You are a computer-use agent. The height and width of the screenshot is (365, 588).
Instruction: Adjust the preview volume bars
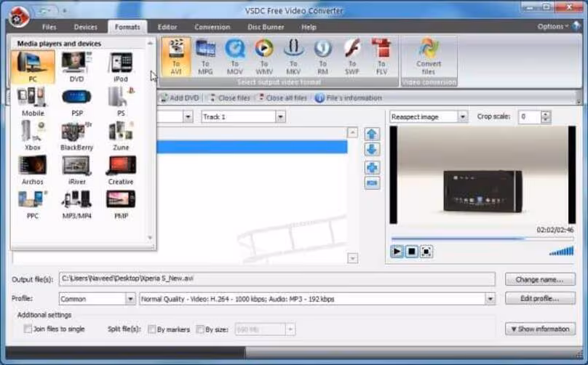(x=561, y=251)
